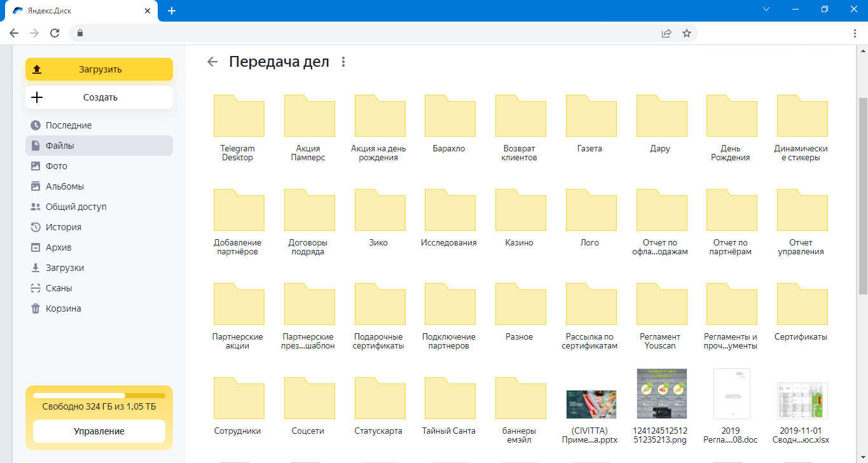The height and width of the screenshot is (463, 868).
Task: Open the Отчет управления folder
Action: click(802, 210)
